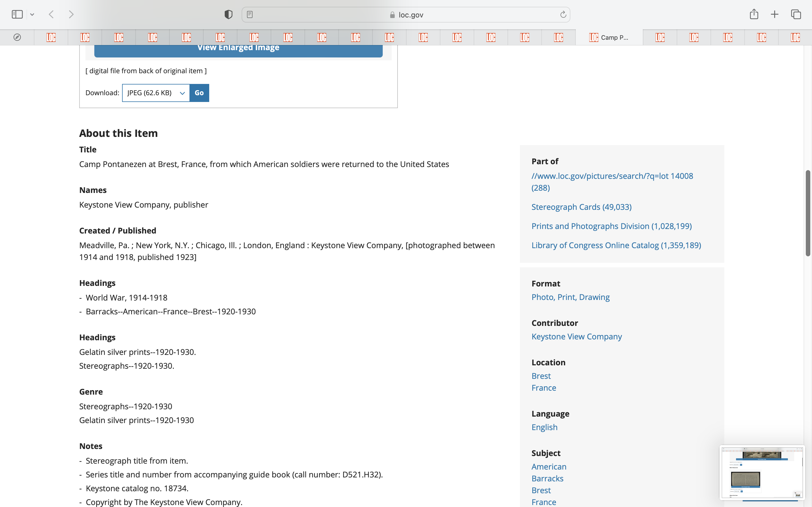Click the compass start page tab
The height and width of the screenshot is (507, 812).
point(17,37)
